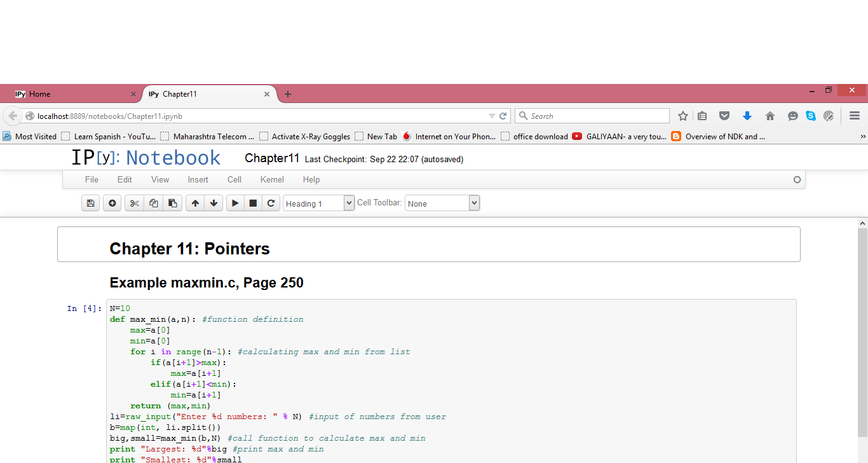Open the Heading 1 cell type dropdown
This screenshot has width=868, height=463.
318,204
